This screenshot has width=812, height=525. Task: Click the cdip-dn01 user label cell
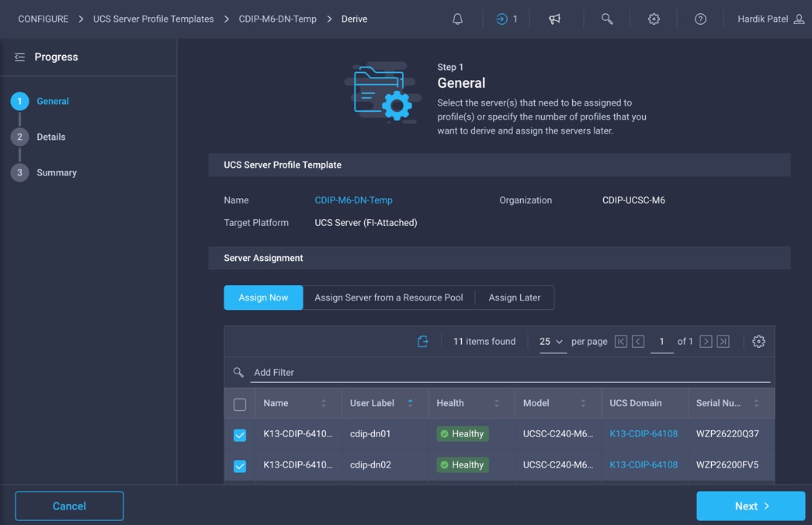pyautogui.click(x=370, y=434)
